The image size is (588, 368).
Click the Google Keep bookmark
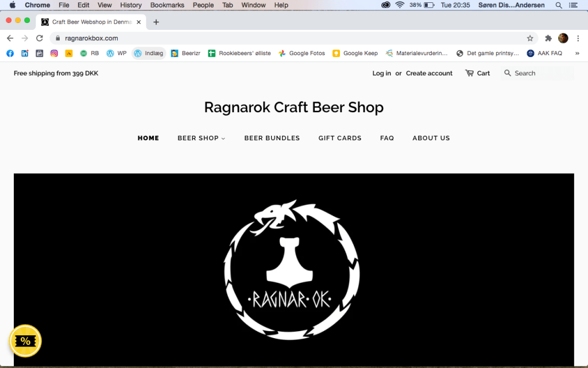click(355, 53)
